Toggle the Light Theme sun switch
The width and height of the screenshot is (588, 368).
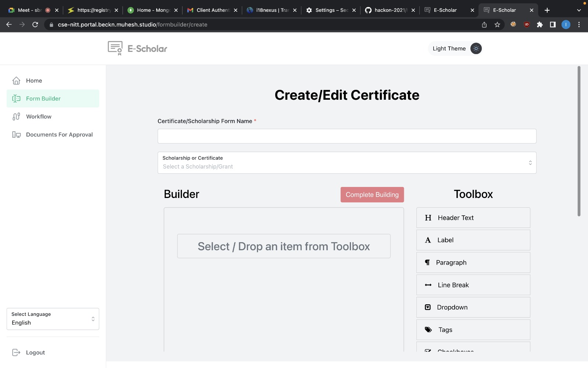tap(476, 49)
